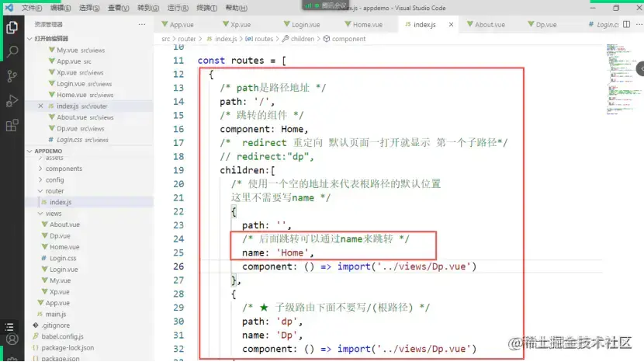Click the VS Code logo icon
This screenshot has width=644, height=362.
9,8
